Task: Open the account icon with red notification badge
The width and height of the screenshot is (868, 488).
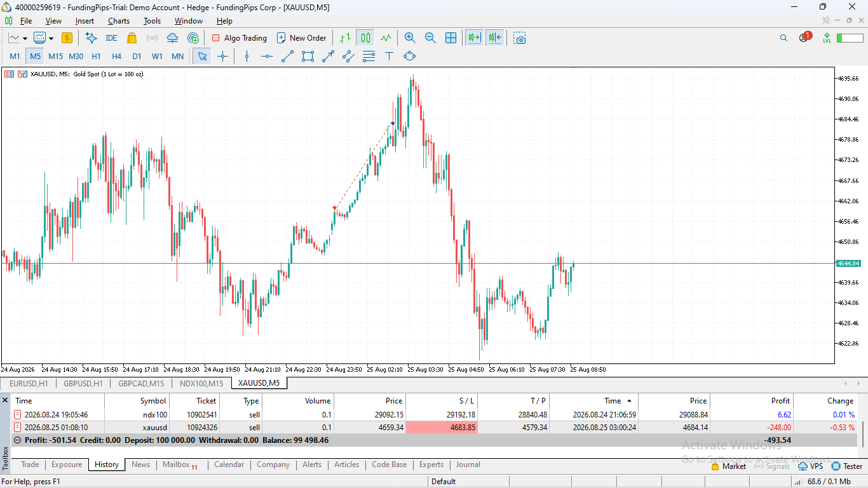Action: tap(804, 37)
